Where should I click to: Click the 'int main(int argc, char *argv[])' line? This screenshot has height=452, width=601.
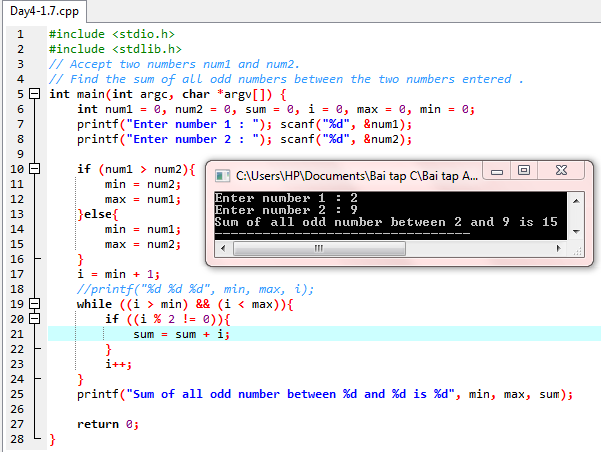click(x=167, y=94)
